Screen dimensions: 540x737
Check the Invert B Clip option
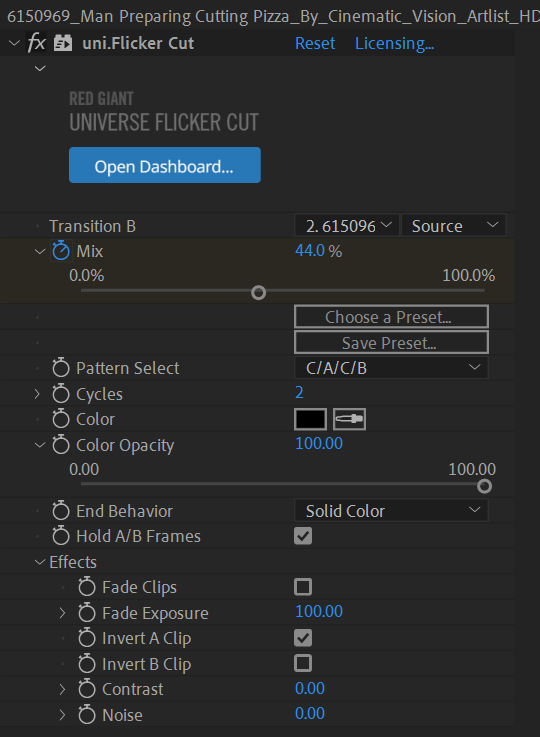point(303,663)
